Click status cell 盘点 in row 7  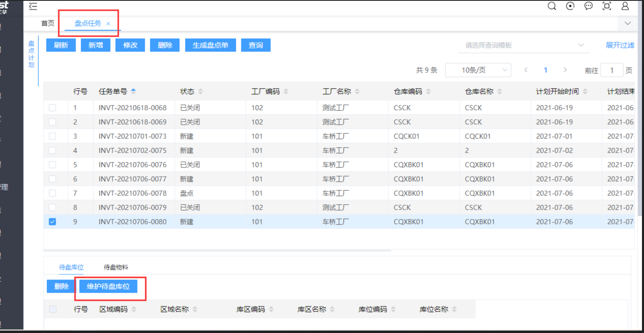(187, 193)
